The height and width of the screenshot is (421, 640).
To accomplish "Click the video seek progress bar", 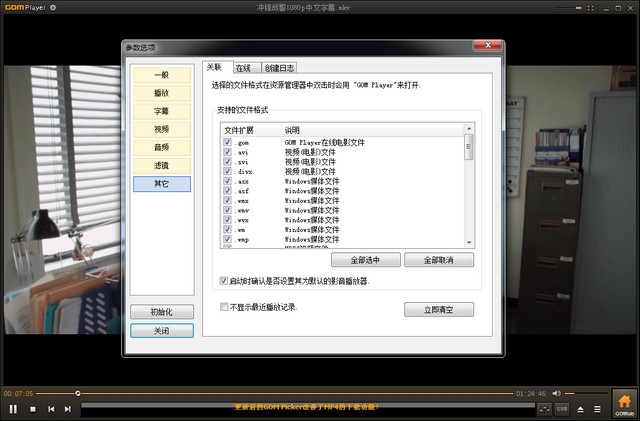I will click(x=300, y=393).
